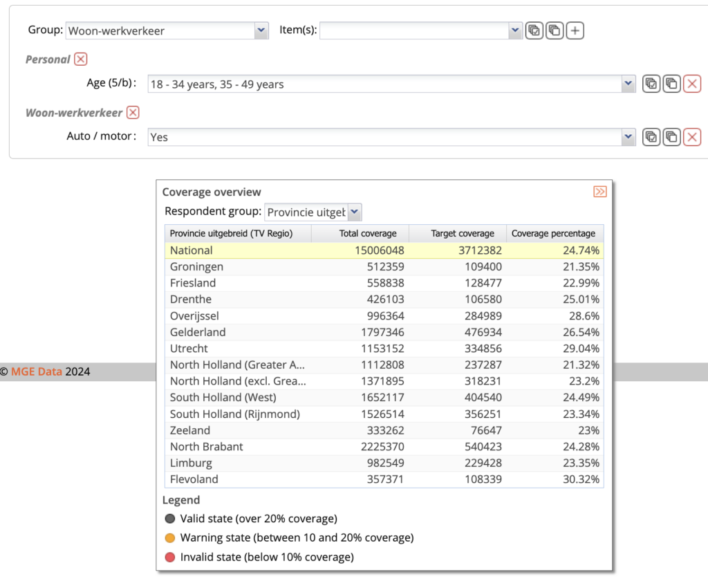Viewport: 708px width, 588px height.
Task: Remove the Woon-werkverkeer group with red X
Action: click(133, 113)
